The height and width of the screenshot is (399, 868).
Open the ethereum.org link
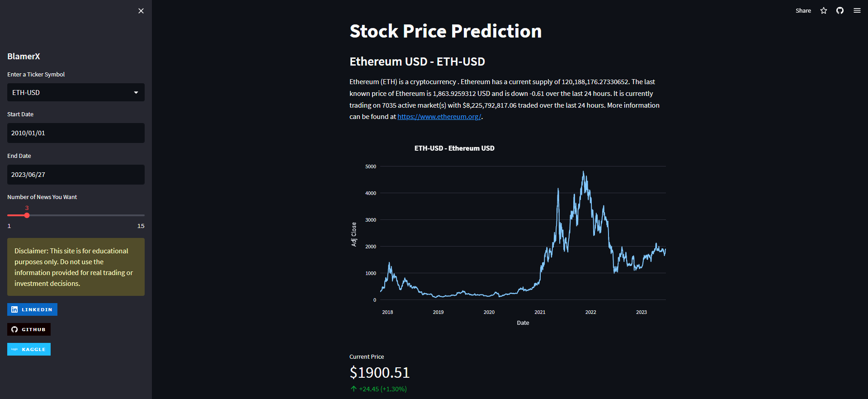tap(439, 116)
